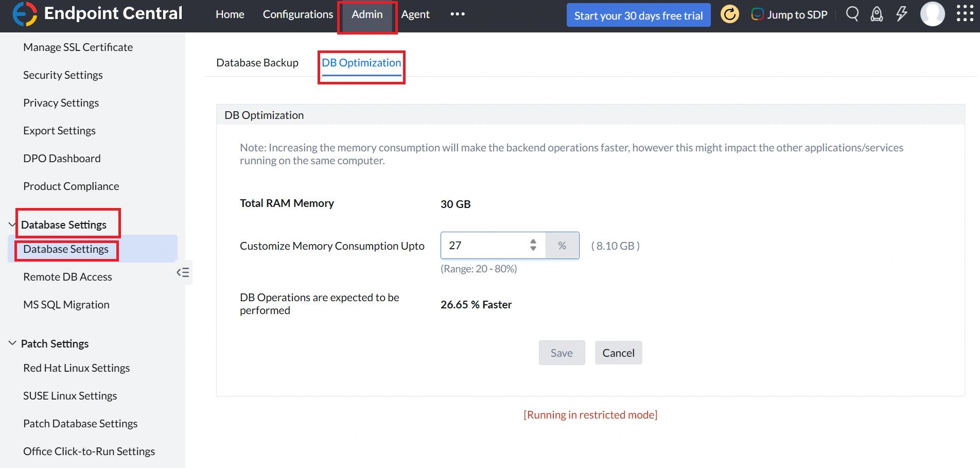
Task: Open Red Hat Linux Settings
Action: [x=76, y=368]
